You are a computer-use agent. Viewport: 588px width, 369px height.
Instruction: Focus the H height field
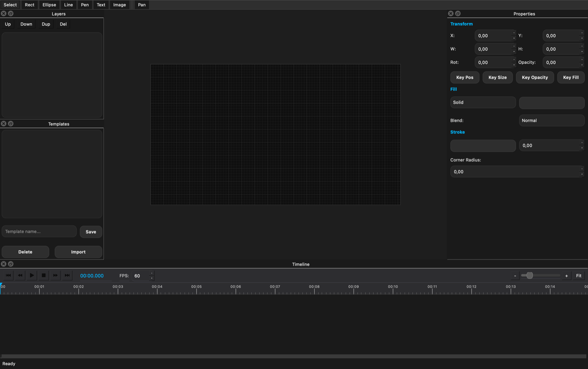pos(563,49)
